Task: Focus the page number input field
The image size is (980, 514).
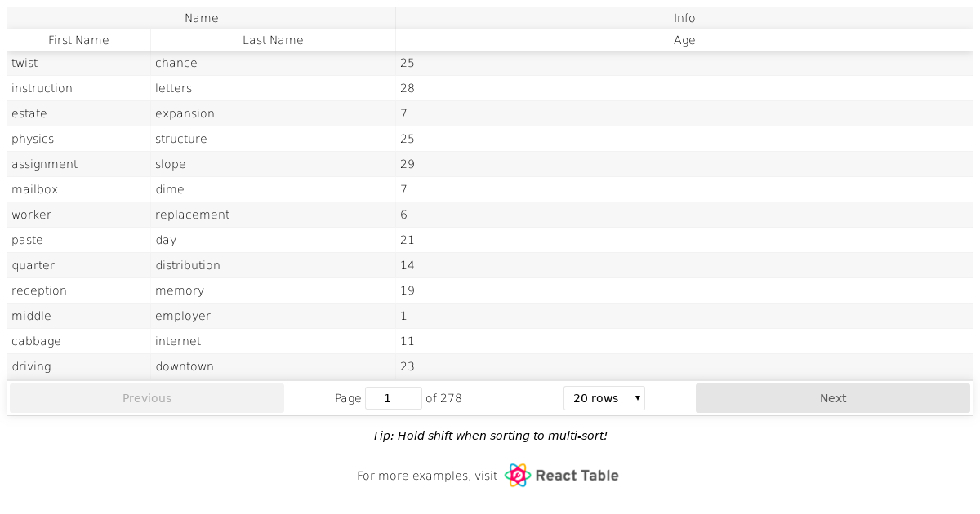Action: (x=393, y=398)
